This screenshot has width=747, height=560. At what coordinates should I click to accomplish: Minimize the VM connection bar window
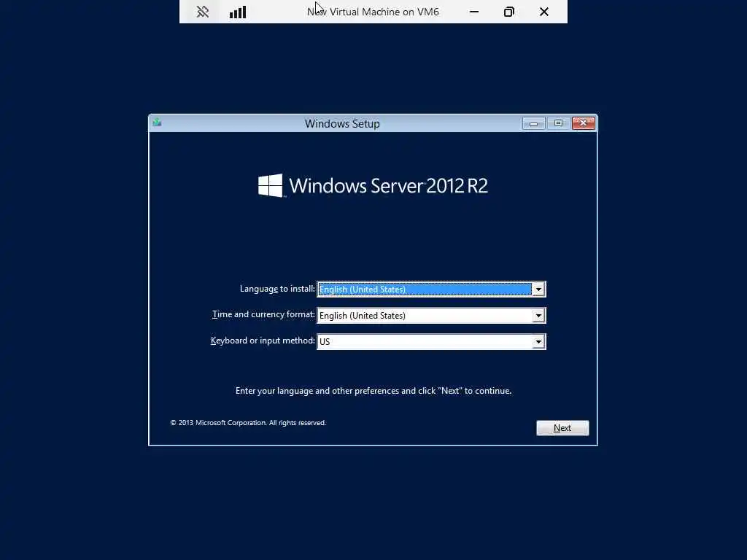click(474, 12)
